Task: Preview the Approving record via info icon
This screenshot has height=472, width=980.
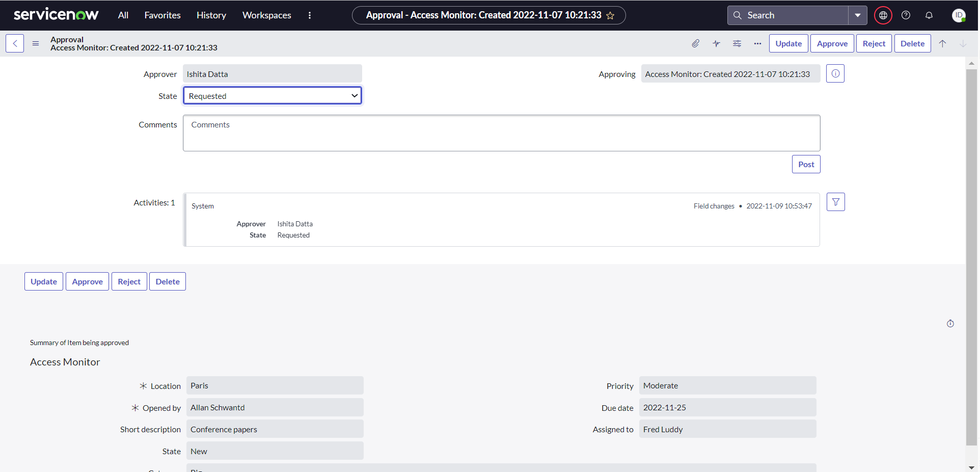Action: point(835,73)
